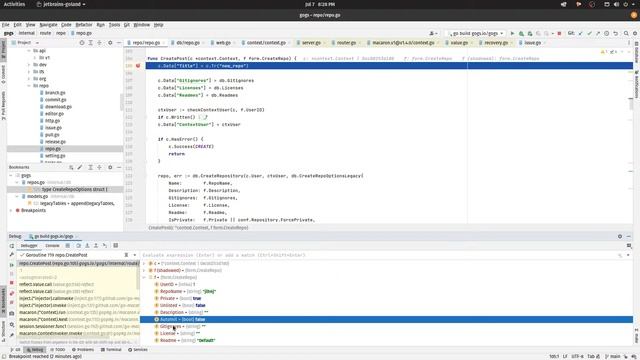The height and width of the screenshot is (360, 640).
Task: Open the Refactor menu
Action: [84, 25]
